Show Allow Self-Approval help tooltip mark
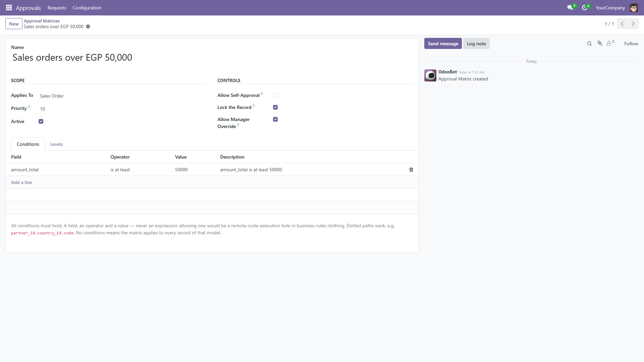 point(262,94)
